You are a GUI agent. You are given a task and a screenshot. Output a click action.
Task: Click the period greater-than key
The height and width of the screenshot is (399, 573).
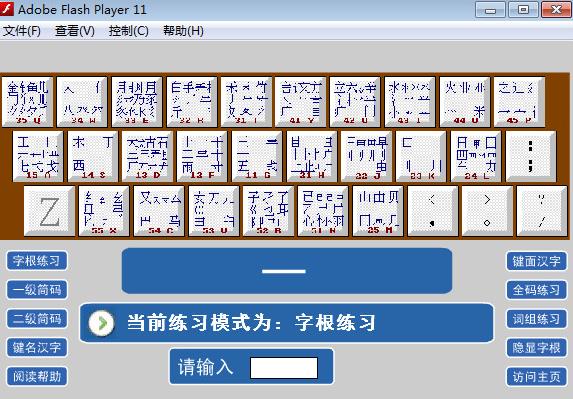tap(487, 211)
